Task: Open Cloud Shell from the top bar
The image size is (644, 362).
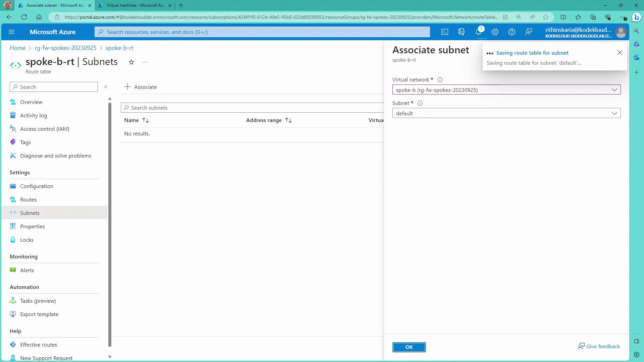Action: point(444,32)
